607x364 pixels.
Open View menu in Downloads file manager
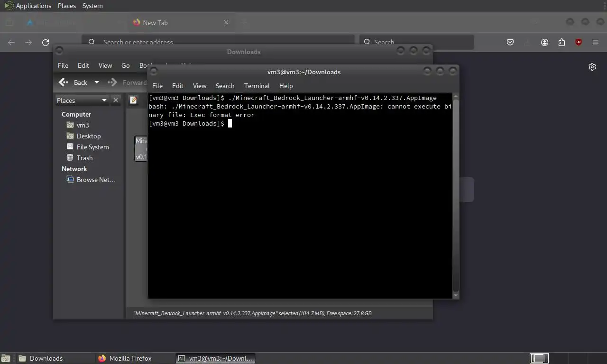click(x=105, y=65)
